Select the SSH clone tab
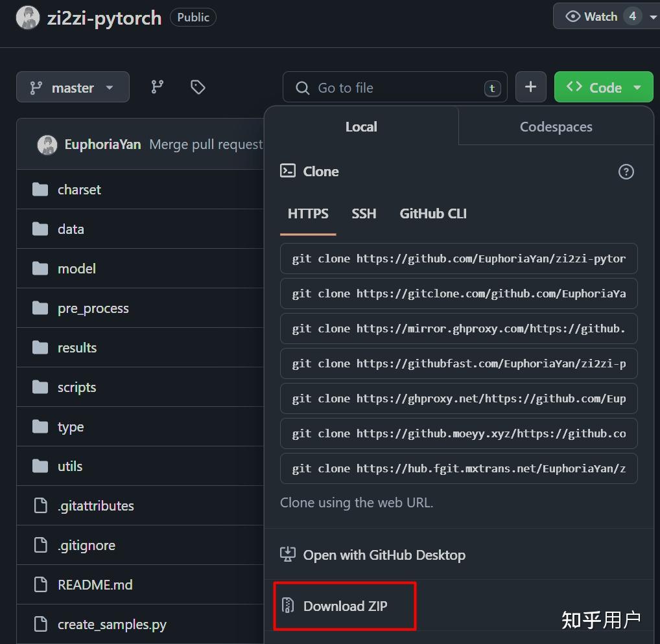Image resolution: width=660 pixels, height=644 pixels. coord(364,213)
